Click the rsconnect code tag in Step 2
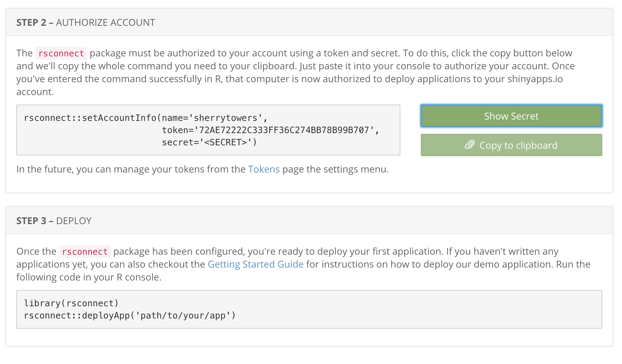 pos(61,53)
